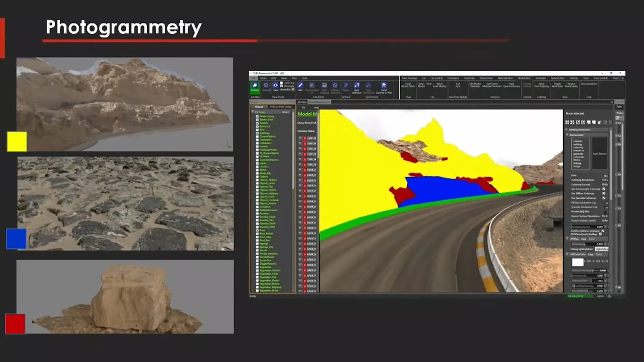
Task: Open the Tools menu tab
Action: pos(304,78)
